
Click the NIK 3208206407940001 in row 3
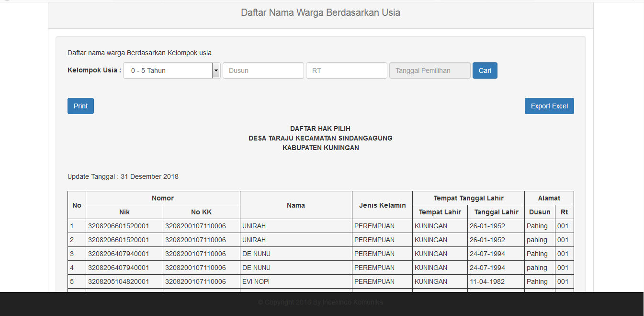pos(119,254)
